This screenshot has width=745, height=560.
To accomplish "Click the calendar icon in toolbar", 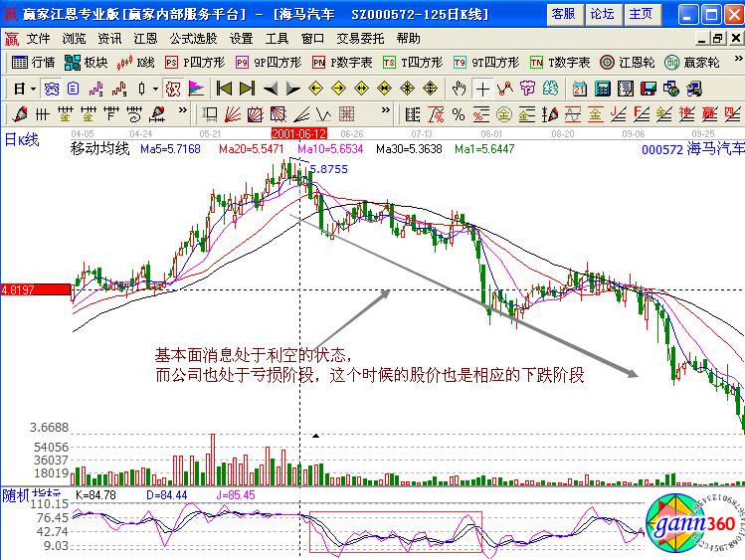I will [579, 88].
